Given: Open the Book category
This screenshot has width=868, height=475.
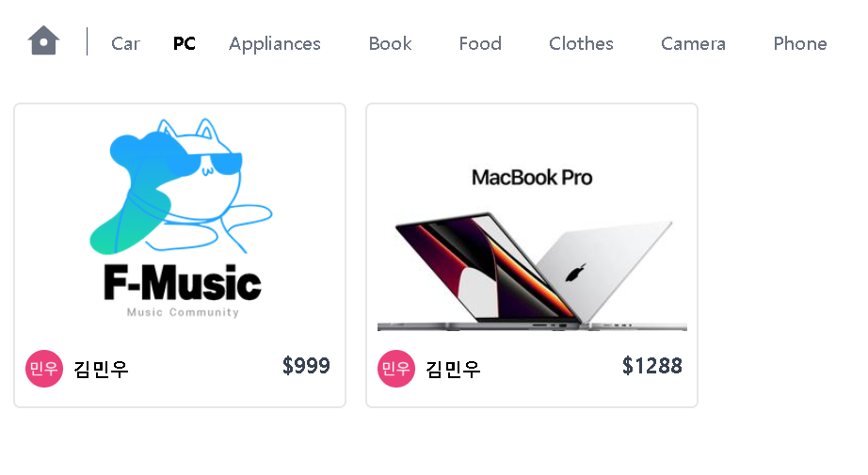Looking at the screenshot, I should tap(391, 43).
